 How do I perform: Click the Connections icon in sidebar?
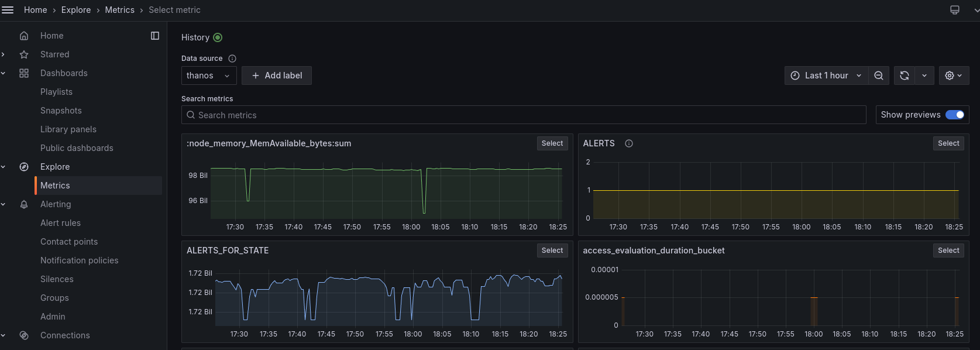[24, 335]
